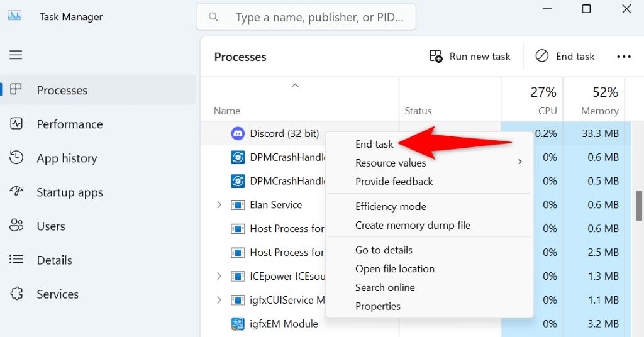Click the Run new task button
The height and width of the screenshot is (337, 644).
(470, 57)
